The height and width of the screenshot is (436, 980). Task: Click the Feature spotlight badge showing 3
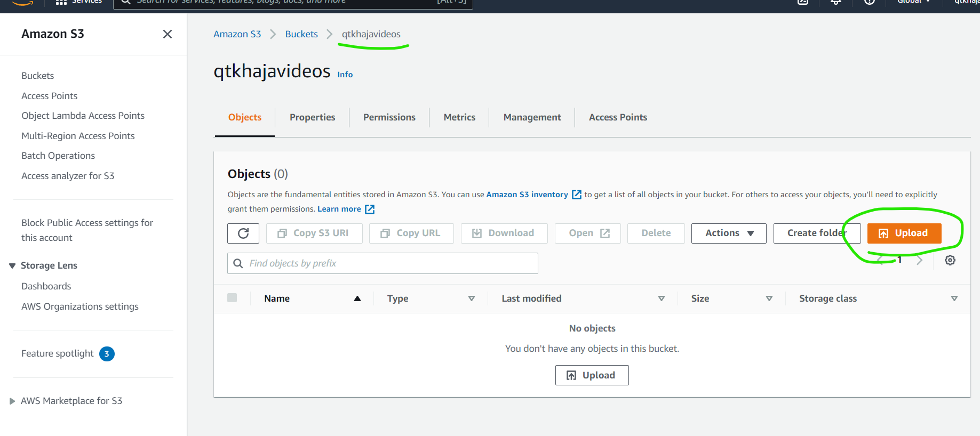(107, 354)
